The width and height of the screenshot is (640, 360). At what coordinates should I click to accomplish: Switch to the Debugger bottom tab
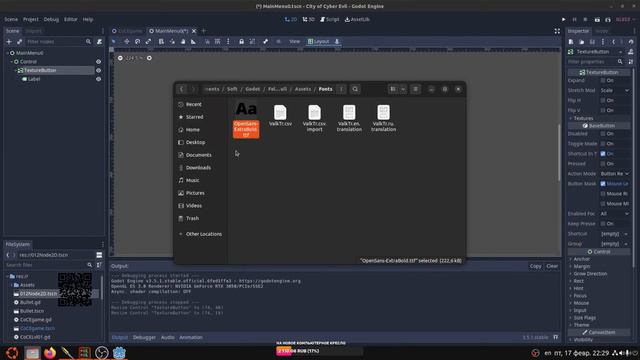click(x=144, y=338)
